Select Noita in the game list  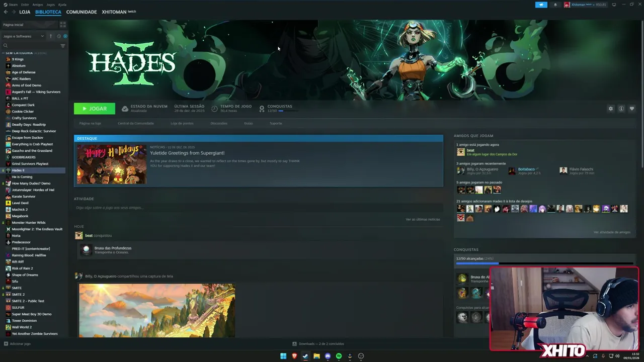pyautogui.click(x=16, y=236)
